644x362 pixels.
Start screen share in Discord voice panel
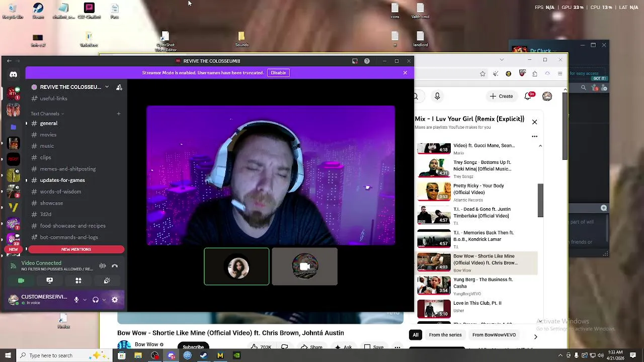click(49, 281)
